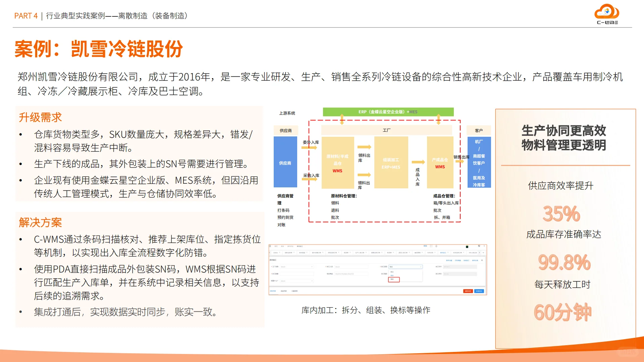Click the 预约到货 list item
Screen dimensions: 644x362
click(285, 218)
